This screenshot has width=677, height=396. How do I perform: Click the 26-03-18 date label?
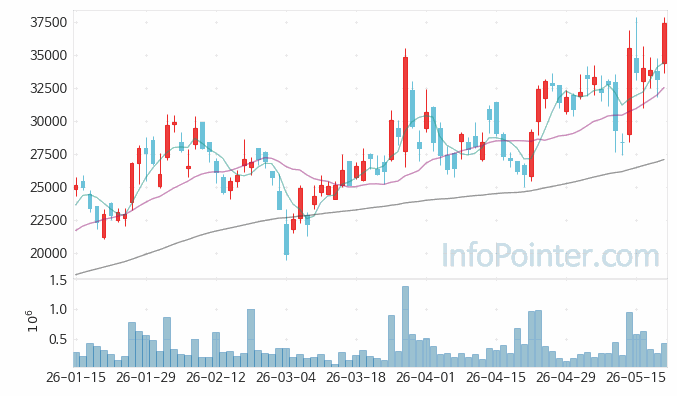tap(356, 377)
